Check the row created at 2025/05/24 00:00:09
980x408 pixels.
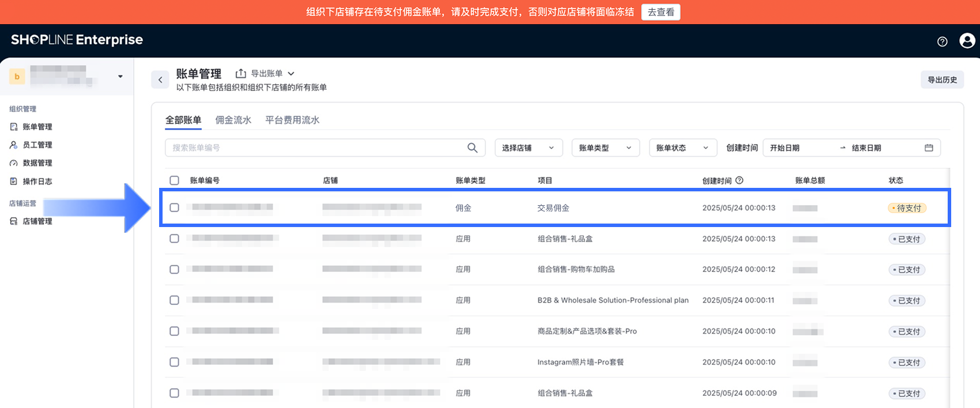[x=174, y=393]
